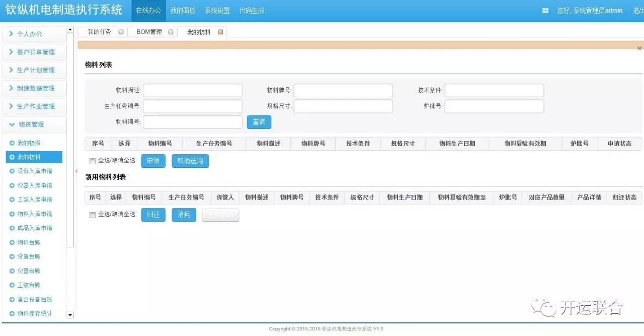644x336 pixels.
Task: Click the arrow icon beside 物料台账
Action: [12, 242]
